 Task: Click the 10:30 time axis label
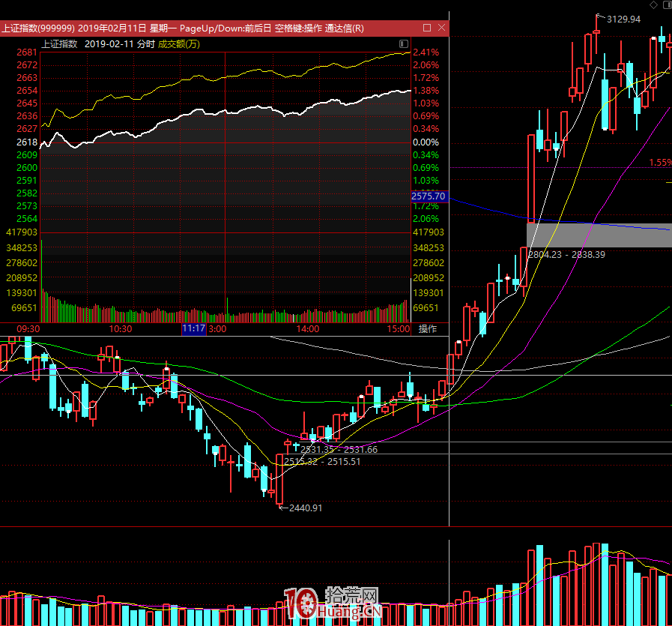click(x=121, y=329)
